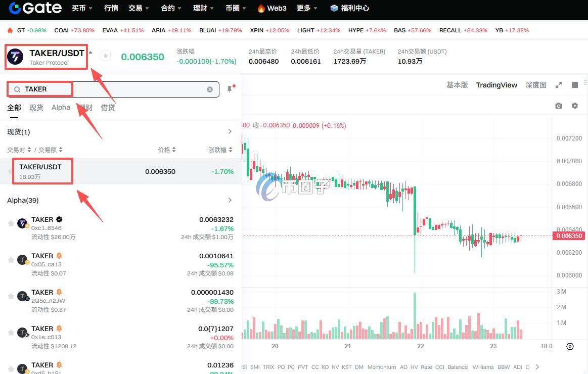Open chart settings via the gear icon
Image resolution: width=588 pixels, height=374 pixels.
click(x=574, y=106)
